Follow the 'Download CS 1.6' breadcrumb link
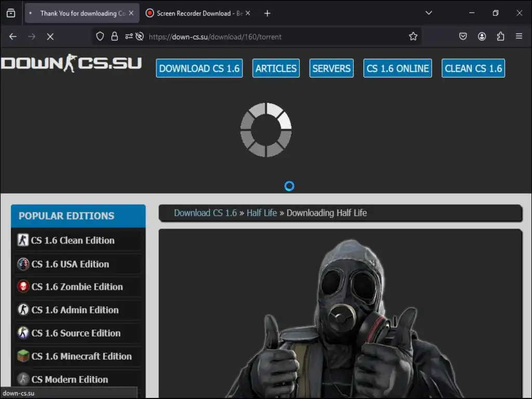532x399 pixels. (x=205, y=212)
